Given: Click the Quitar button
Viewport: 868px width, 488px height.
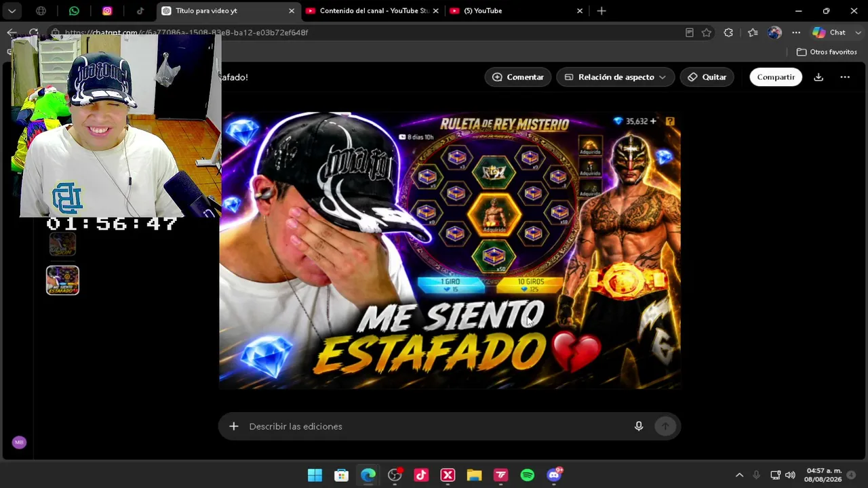Looking at the screenshot, I should tap(707, 77).
